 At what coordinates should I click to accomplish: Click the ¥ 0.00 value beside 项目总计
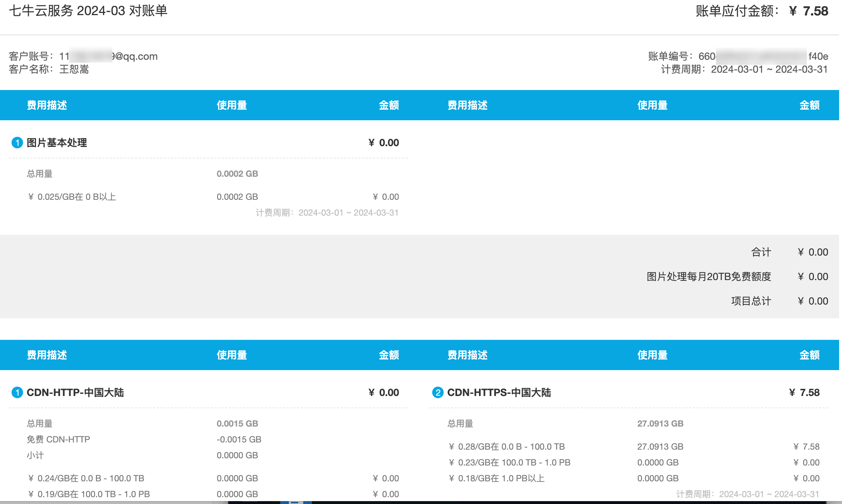[813, 301]
